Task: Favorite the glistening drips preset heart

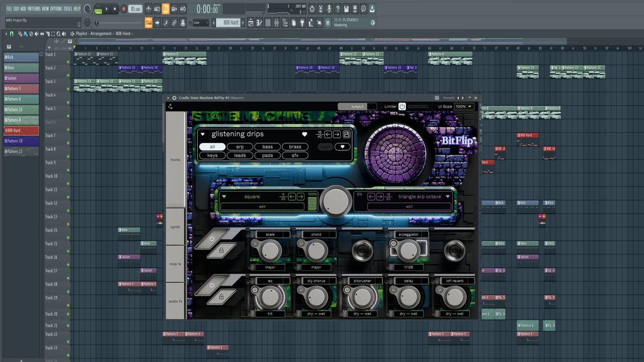Action: (304, 134)
